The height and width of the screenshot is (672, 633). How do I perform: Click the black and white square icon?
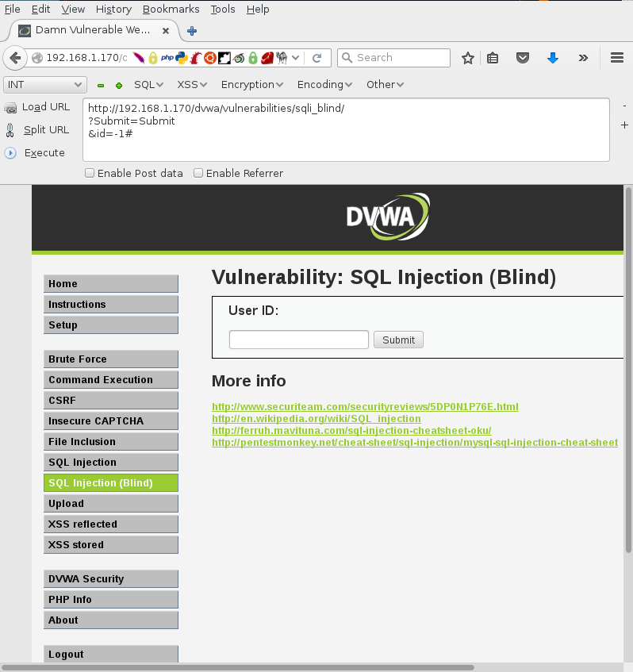tap(224, 58)
